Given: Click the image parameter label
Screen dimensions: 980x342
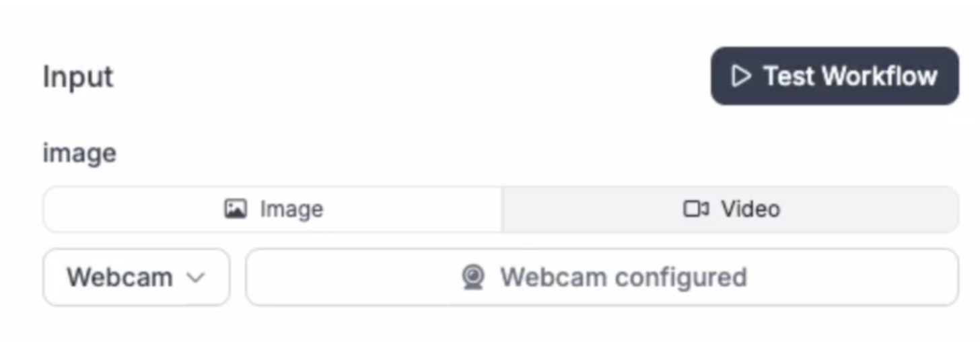Looking at the screenshot, I should 79,153.
